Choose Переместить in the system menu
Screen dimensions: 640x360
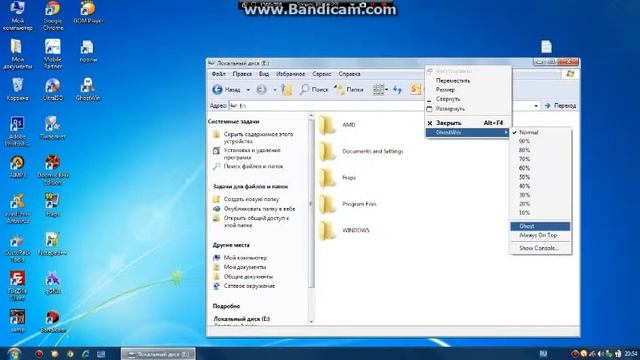[x=467, y=81]
